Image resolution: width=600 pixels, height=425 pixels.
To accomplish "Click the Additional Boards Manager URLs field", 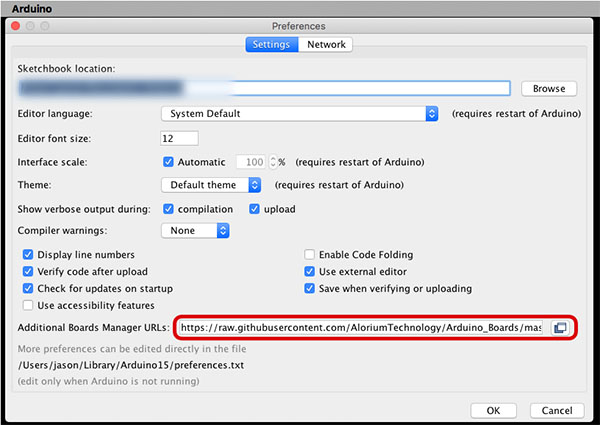I will (363, 328).
